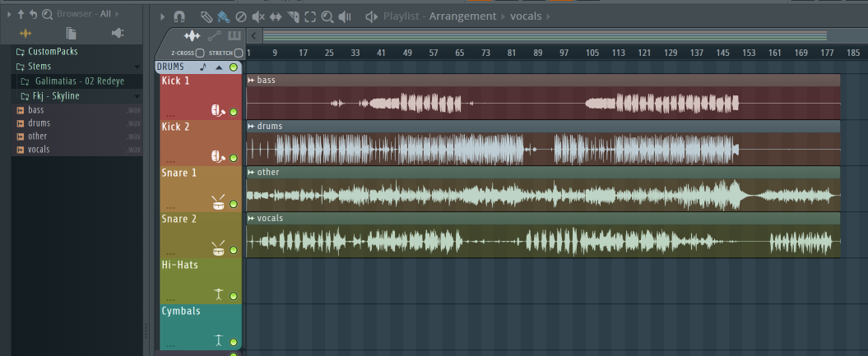Open the bass clip menu arrow
This screenshot has width=868, height=356.
251,80
